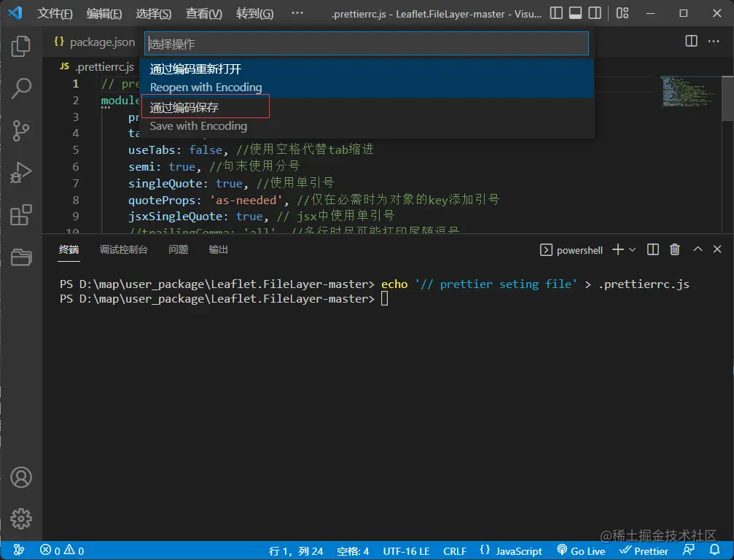The width and height of the screenshot is (734, 560).
Task: Open the Search view in activity bar
Action: [21, 88]
